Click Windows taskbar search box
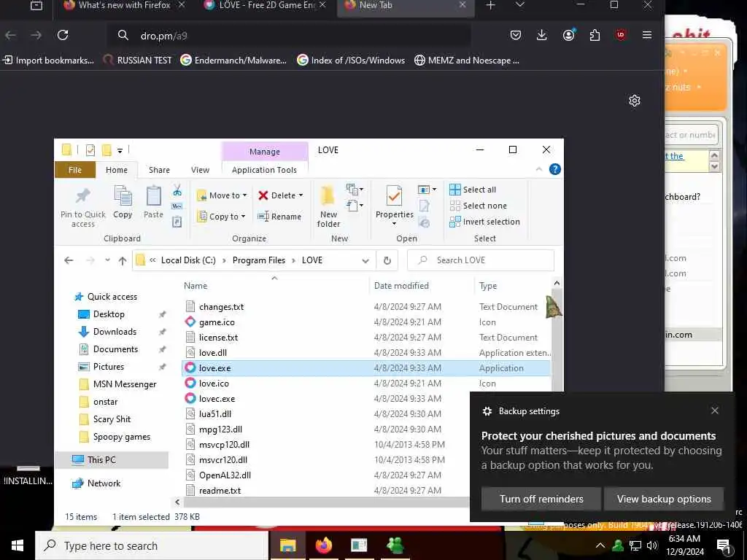The width and height of the screenshot is (747, 560). 152,545
